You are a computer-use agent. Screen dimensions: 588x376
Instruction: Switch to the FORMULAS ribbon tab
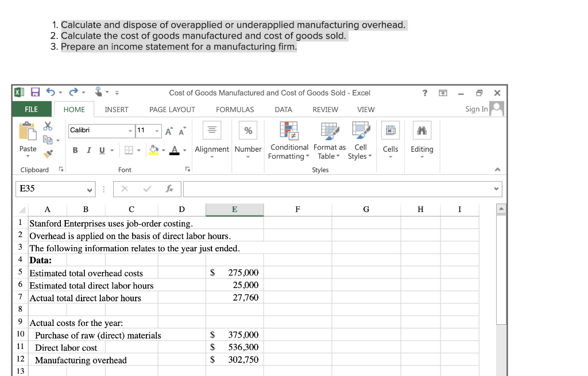coord(234,109)
